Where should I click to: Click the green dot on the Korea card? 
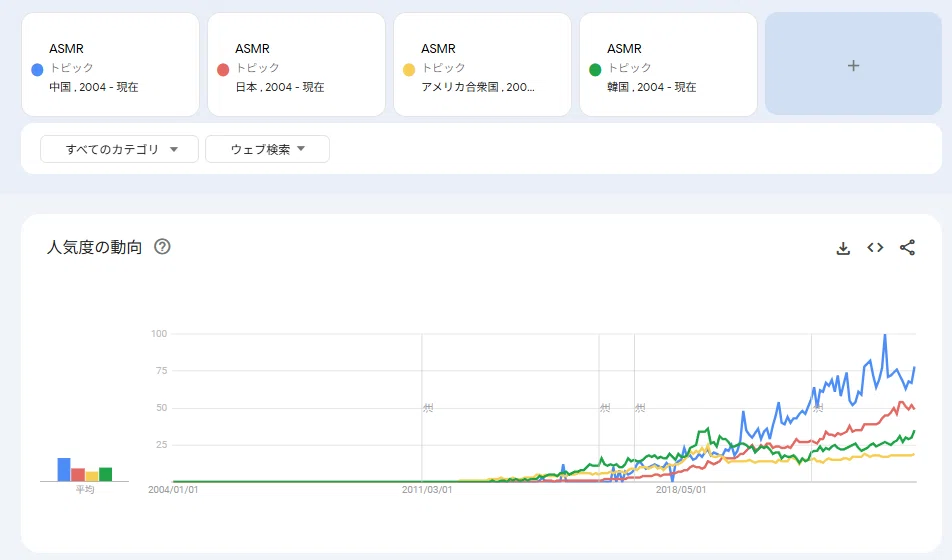click(595, 70)
